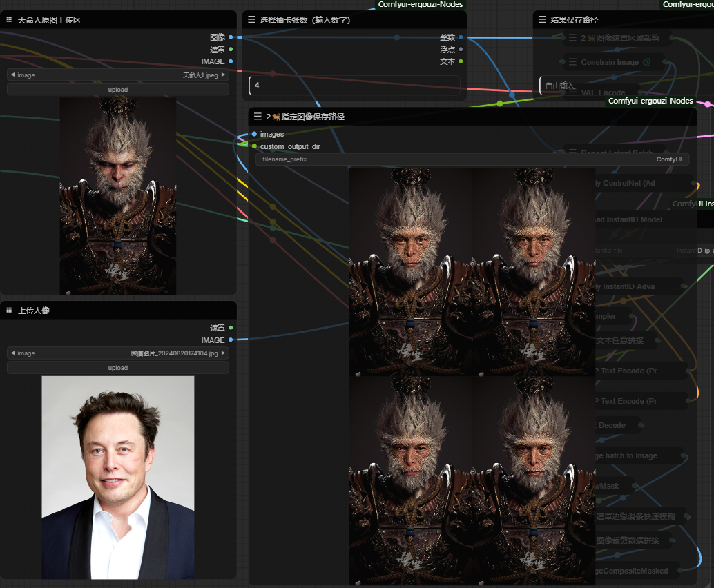Click the 选择抽卡张数（输入数字）title
This screenshot has width=714, height=588.
pos(305,19)
